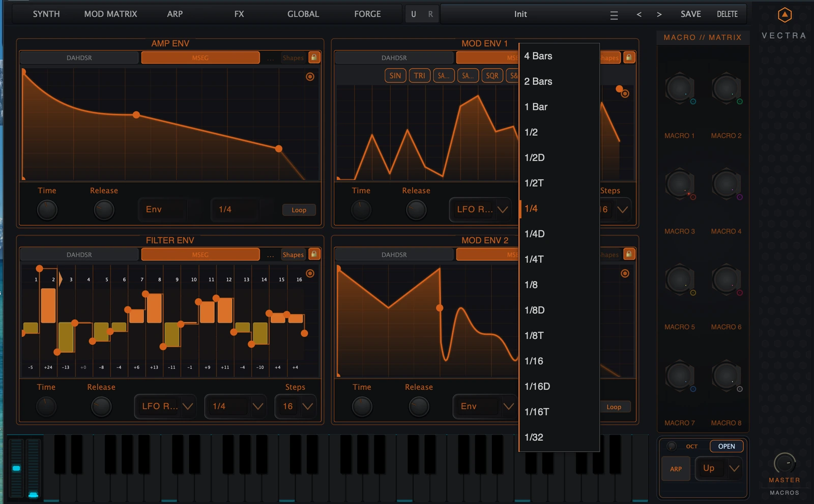Select the SIN shape preset
Screen dimensions: 814x504
pyautogui.click(x=395, y=76)
